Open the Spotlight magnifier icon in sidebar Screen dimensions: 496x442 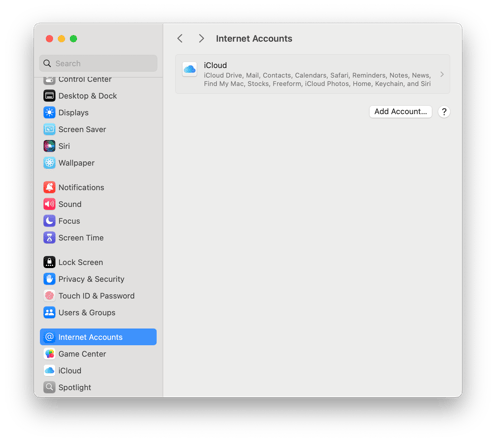49,387
